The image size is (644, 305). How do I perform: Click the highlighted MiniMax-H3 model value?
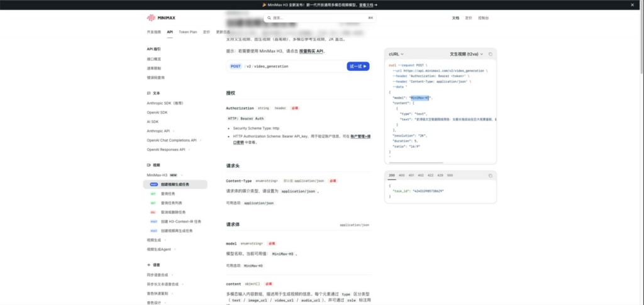coord(419,97)
